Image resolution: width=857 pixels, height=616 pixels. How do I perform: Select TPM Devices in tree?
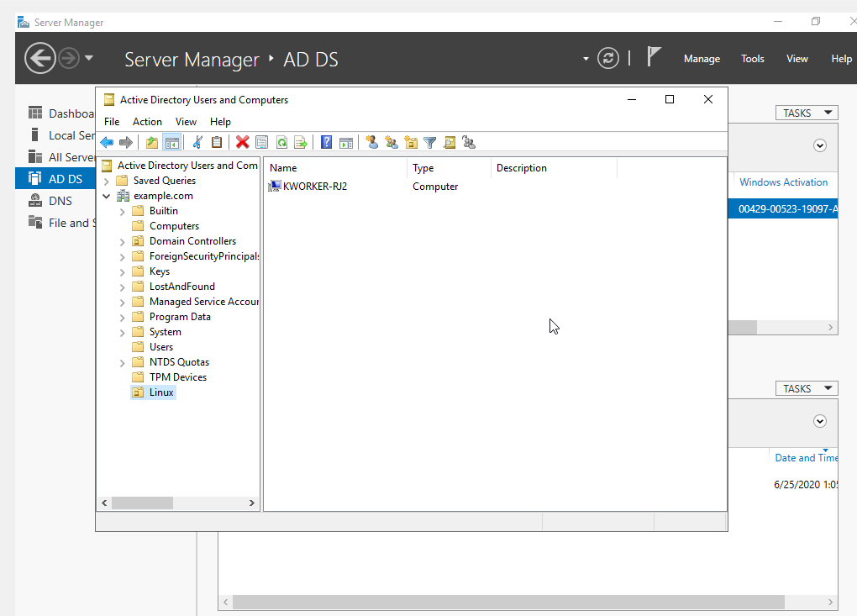tap(177, 377)
